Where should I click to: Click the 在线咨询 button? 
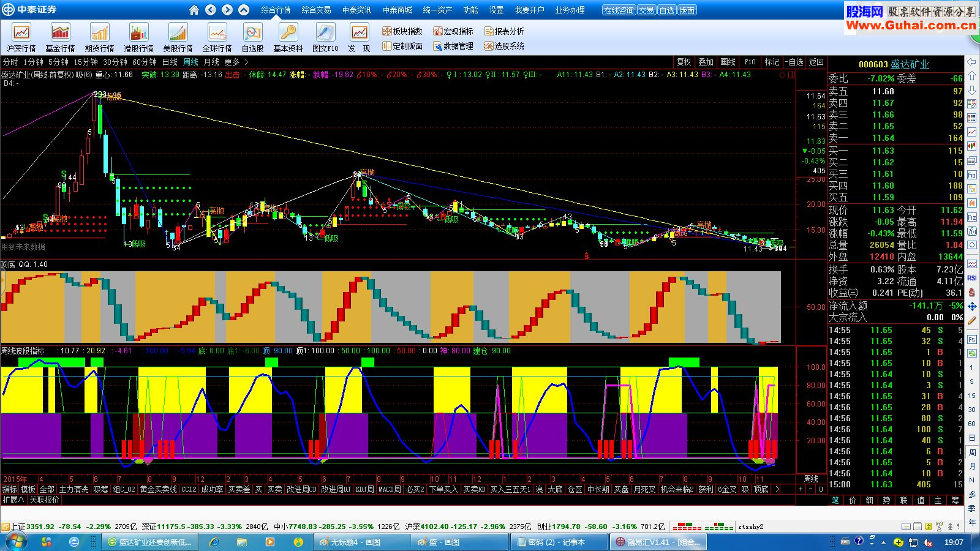pyautogui.click(x=619, y=10)
